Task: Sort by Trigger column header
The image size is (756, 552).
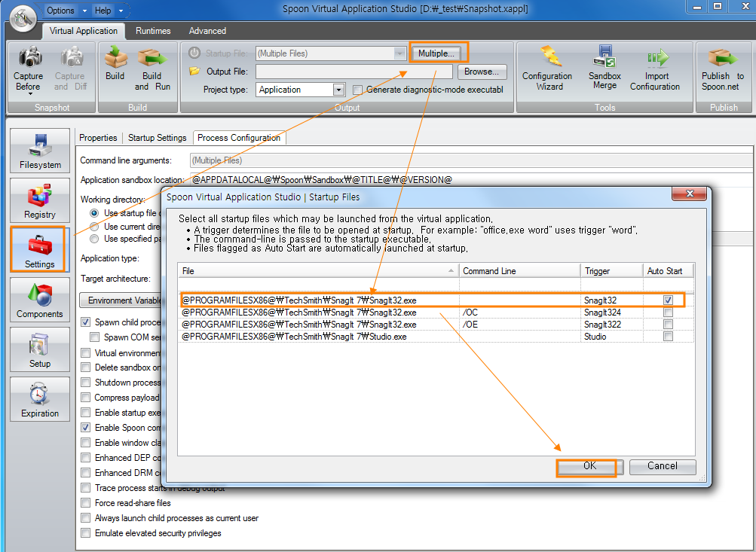Action: tap(611, 270)
